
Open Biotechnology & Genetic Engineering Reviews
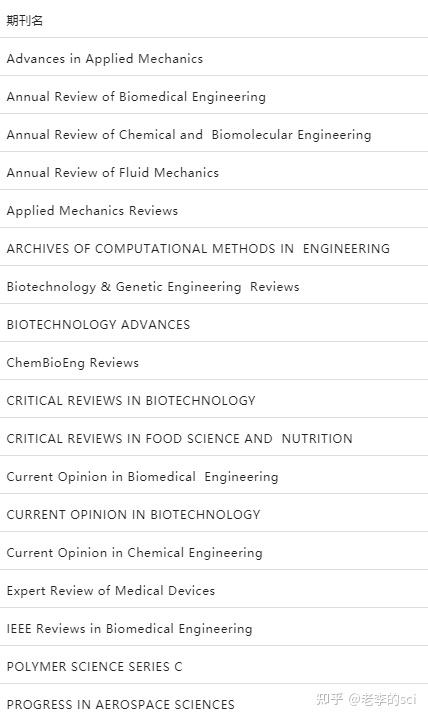[153, 287]
